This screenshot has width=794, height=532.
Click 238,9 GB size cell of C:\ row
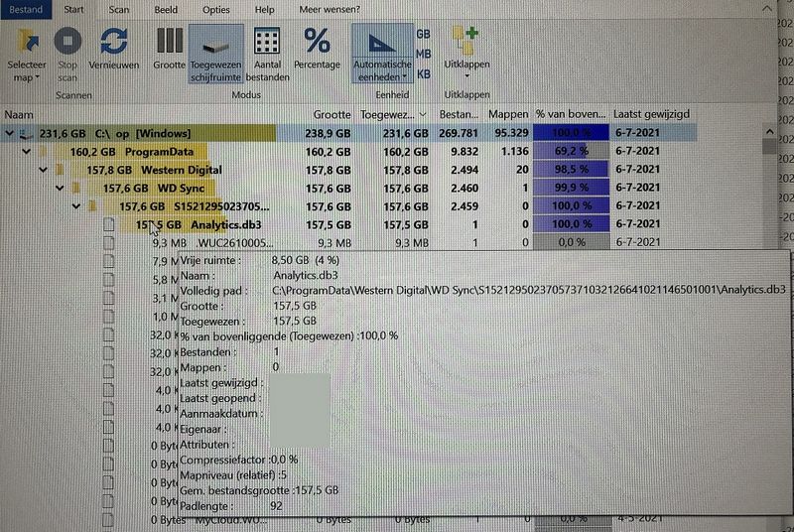(328, 134)
